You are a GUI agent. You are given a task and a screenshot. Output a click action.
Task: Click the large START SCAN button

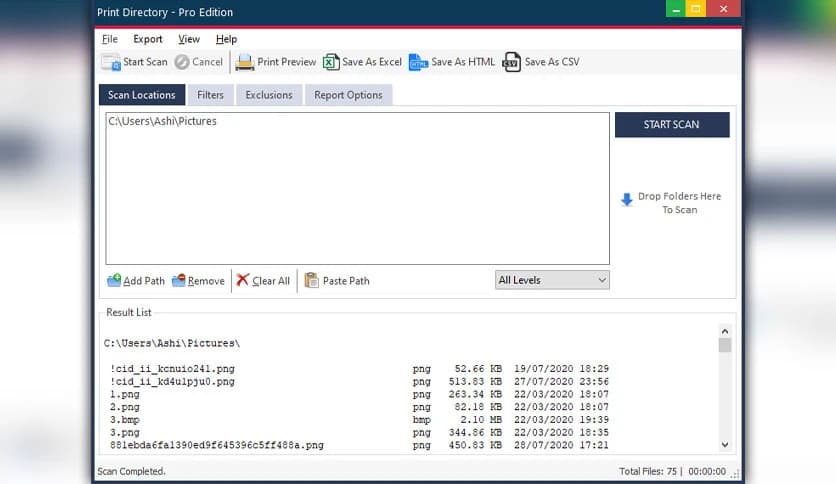672,125
